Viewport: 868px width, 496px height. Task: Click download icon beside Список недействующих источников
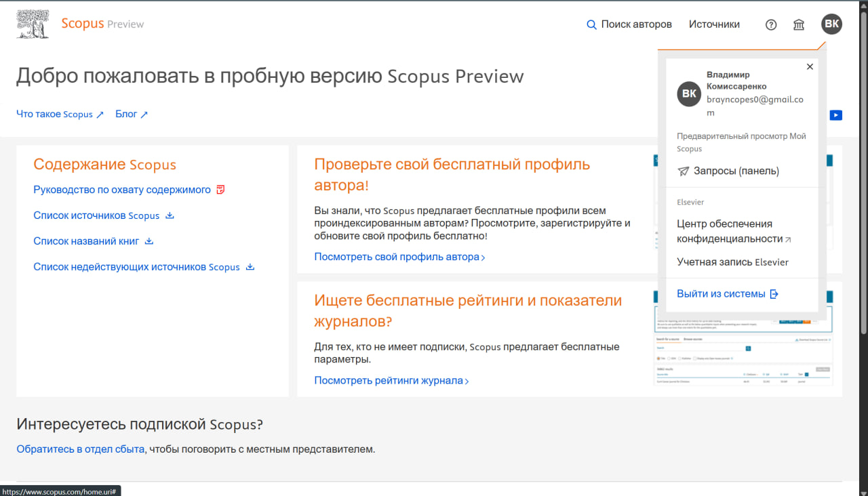coord(250,267)
